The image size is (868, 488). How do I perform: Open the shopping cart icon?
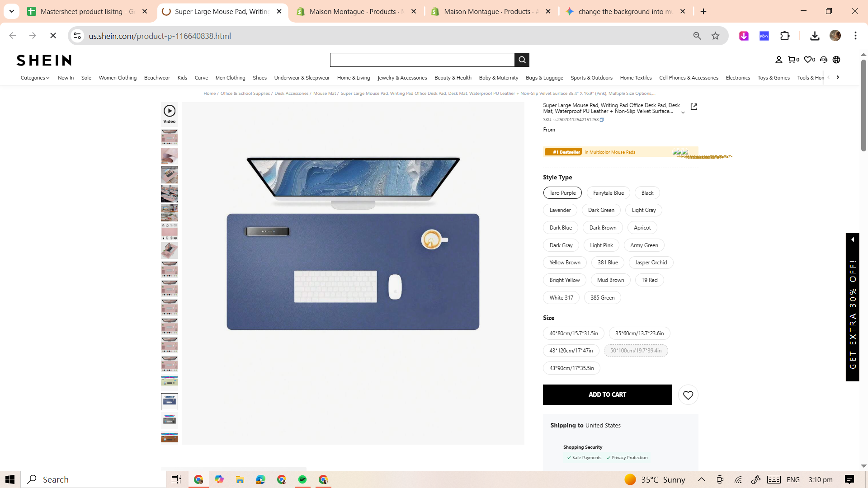coord(793,60)
